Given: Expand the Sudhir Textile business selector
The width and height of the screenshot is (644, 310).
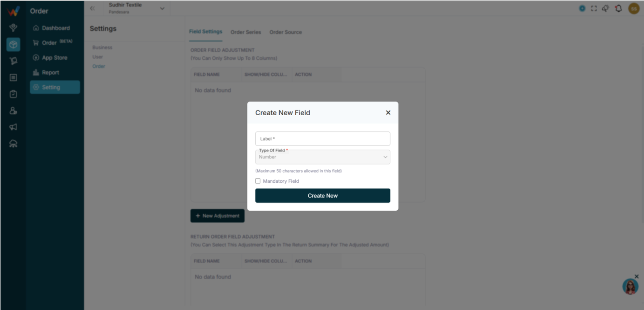Looking at the screenshot, I should click(x=137, y=8).
